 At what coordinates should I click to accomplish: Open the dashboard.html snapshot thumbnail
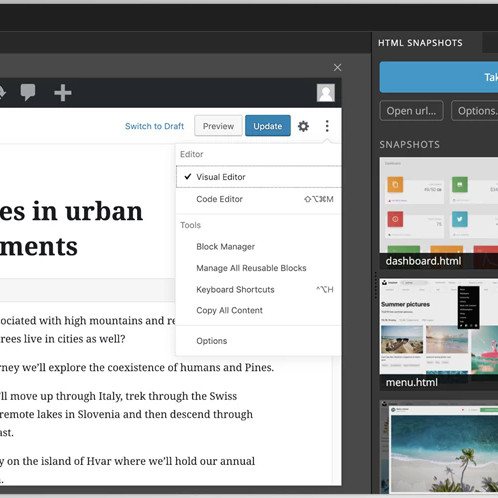439,213
